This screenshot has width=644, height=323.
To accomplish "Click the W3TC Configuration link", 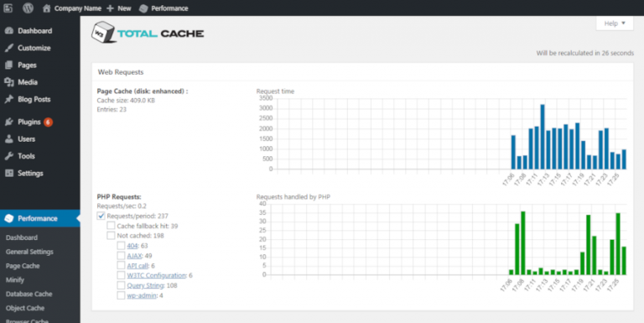I will tap(157, 275).
